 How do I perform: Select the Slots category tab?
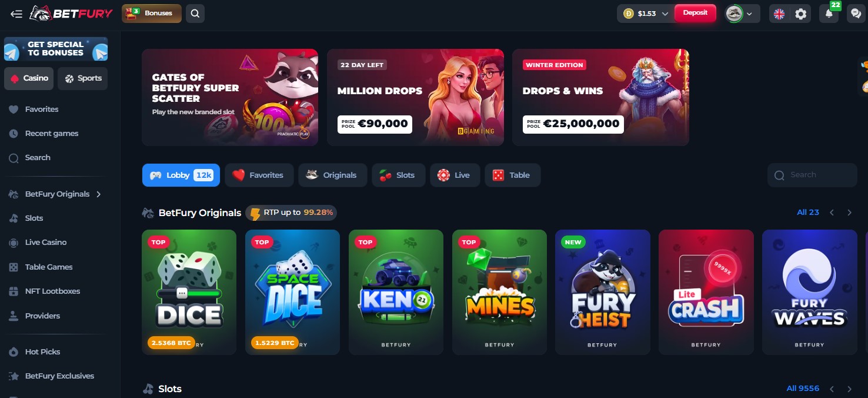pos(398,175)
